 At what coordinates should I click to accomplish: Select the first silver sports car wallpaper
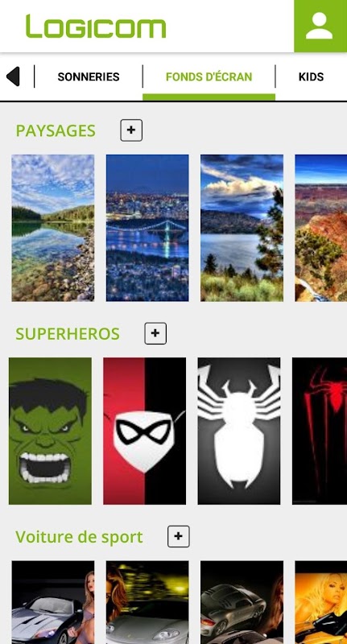(53, 602)
